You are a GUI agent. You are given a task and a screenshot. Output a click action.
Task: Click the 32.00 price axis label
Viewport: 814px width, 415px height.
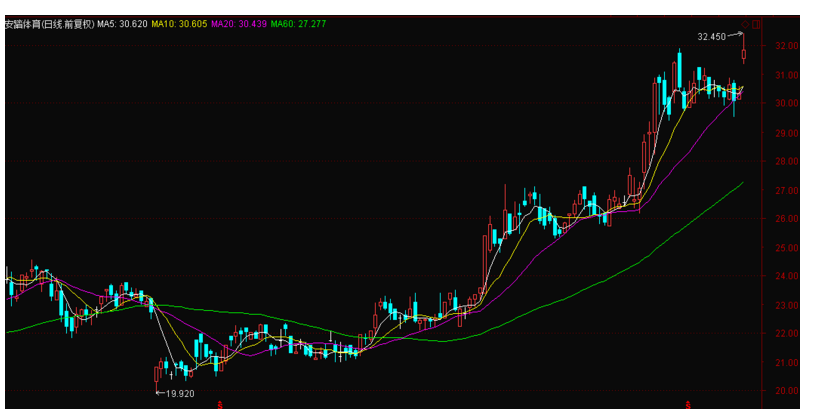787,46
